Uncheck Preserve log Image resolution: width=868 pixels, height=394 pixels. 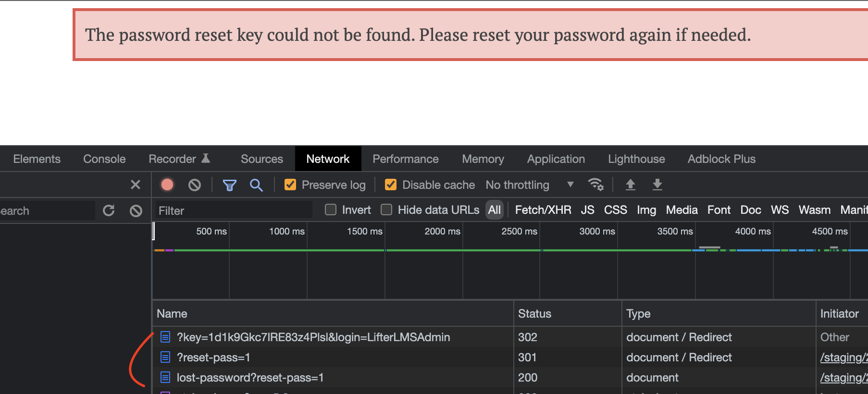pyautogui.click(x=290, y=185)
